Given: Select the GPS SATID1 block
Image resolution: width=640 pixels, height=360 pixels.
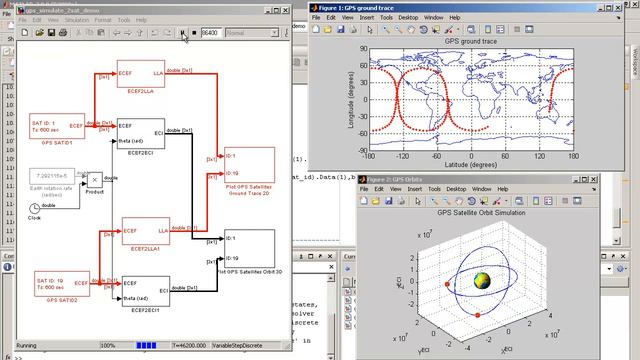Looking at the screenshot, I should 57,126.
